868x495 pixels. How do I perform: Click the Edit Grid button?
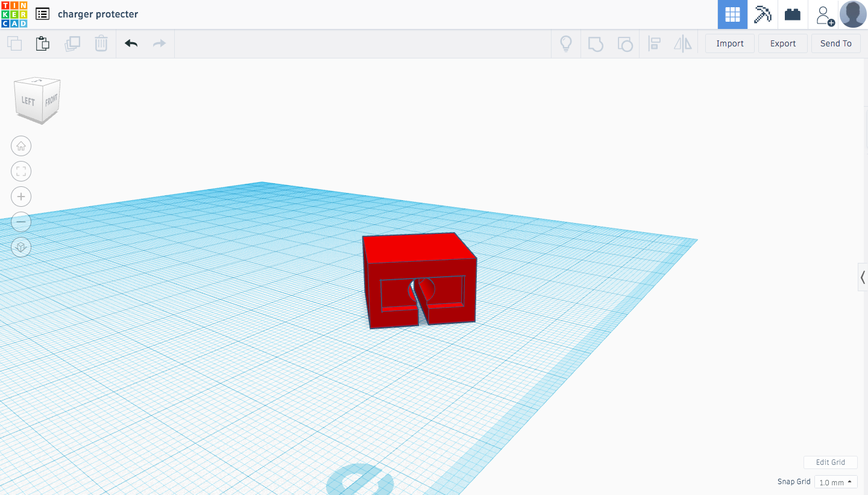[x=831, y=462]
